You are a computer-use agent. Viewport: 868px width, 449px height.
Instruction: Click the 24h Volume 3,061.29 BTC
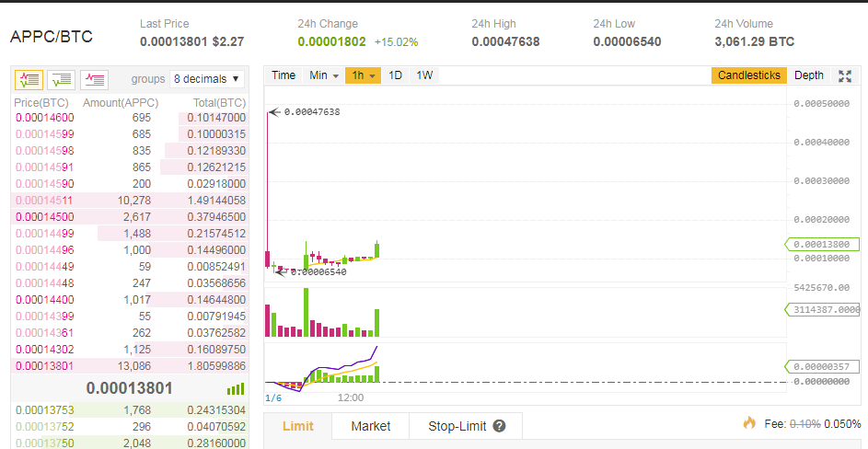pos(755,41)
